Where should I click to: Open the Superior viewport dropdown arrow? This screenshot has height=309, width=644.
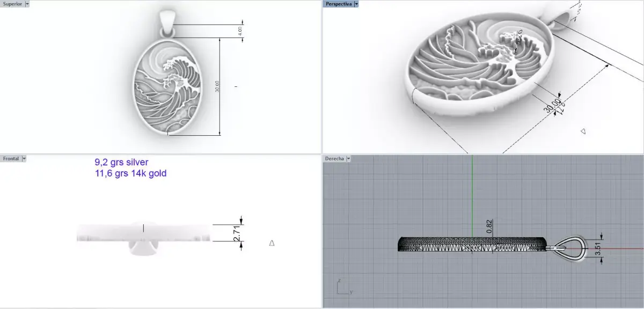[27, 4]
